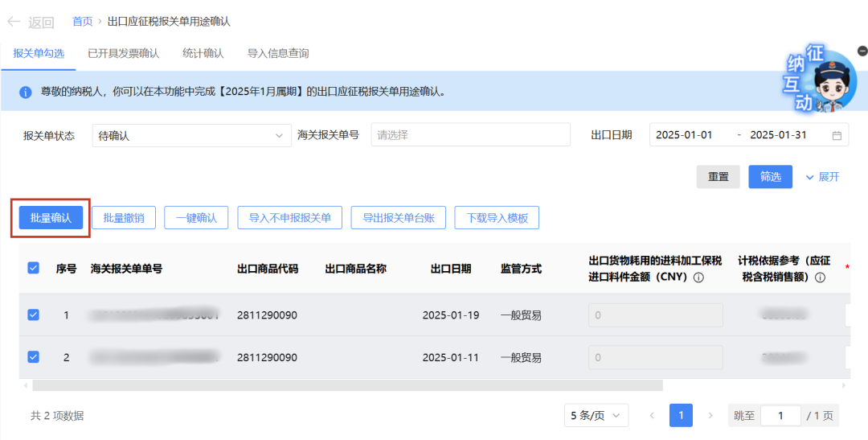Click the info icon beside 应征税含税销售额
Image resolution: width=868 pixels, height=440 pixels.
coord(820,278)
